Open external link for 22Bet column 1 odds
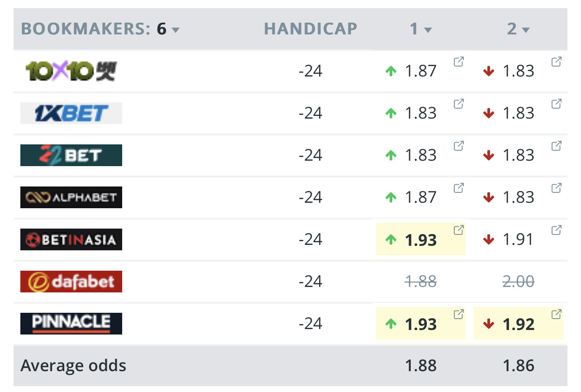Viewport: 581px width, 392px height. (458, 146)
